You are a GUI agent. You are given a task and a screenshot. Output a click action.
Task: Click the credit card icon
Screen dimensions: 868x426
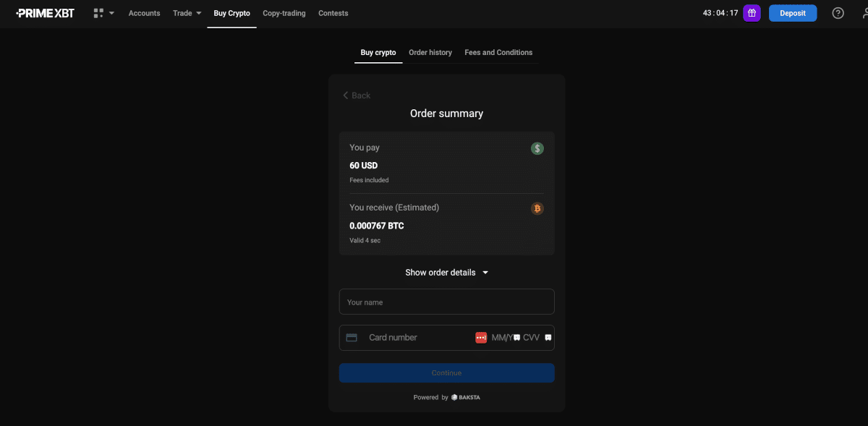tap(352, 338)
